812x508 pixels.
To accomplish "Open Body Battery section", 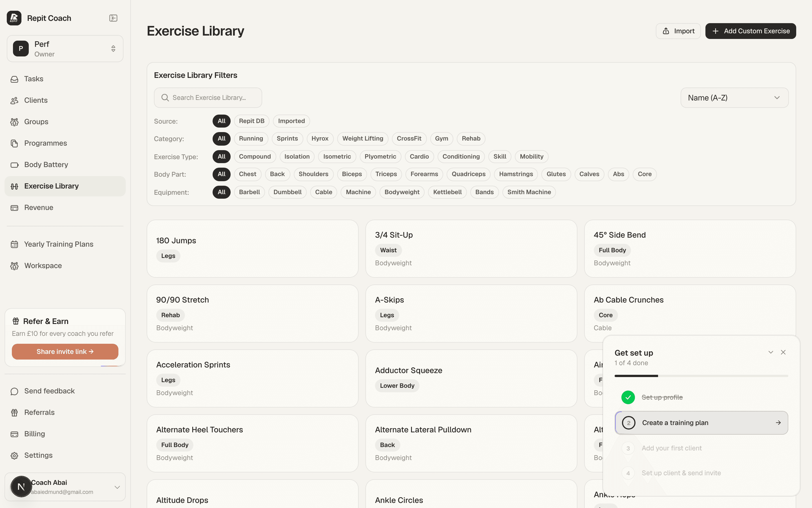I will [x=65, y=165].
